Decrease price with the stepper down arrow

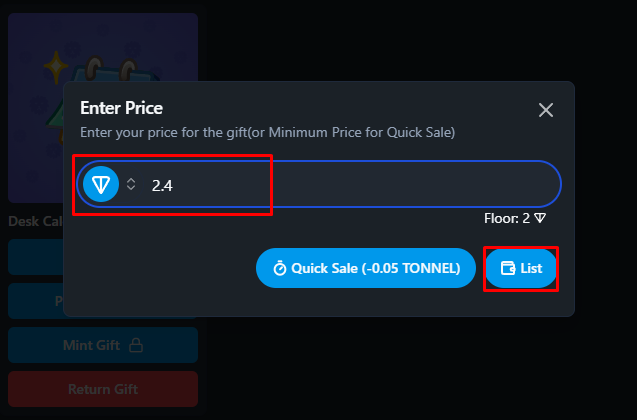(131, 188)
